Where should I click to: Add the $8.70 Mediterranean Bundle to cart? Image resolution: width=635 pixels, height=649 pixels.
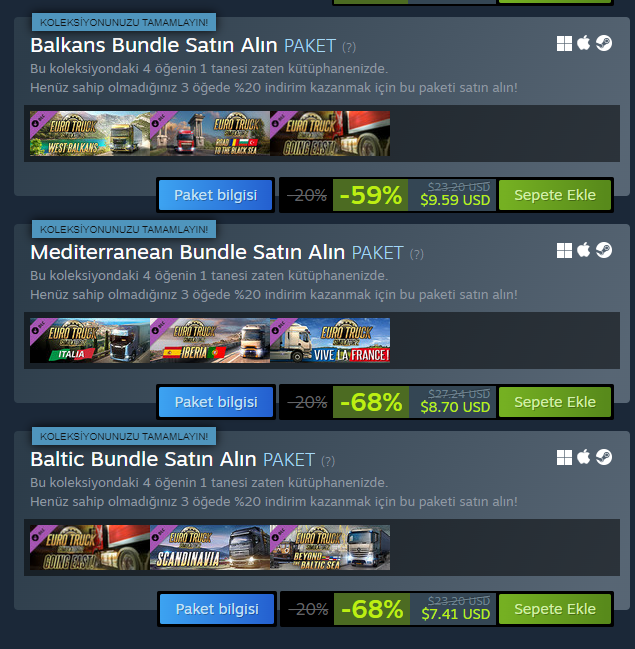coord(555,402)
